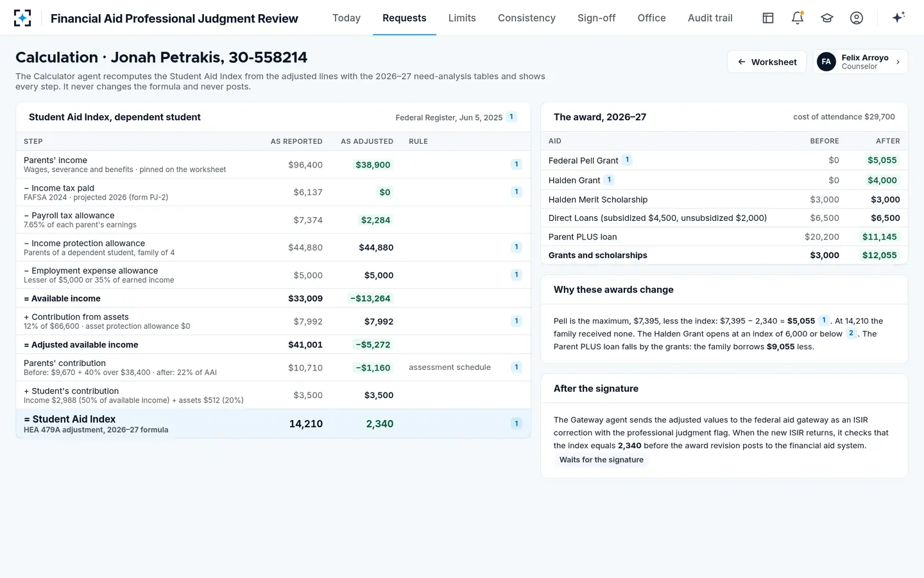The width and height of the screenshot is (924, 578).
Task: Click the adjusted index value 2,340
Action: tap(380, 424)
